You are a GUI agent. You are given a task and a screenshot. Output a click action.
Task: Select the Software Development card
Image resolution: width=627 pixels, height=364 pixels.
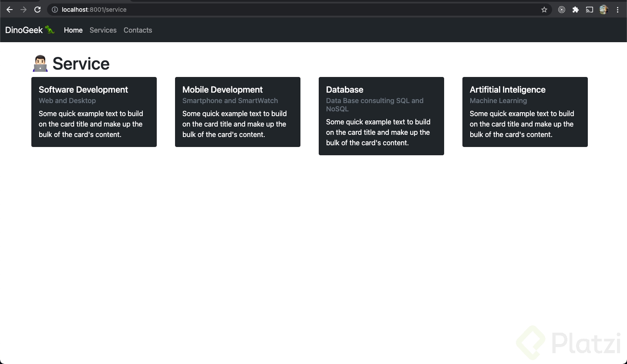[x=94, y=112]
